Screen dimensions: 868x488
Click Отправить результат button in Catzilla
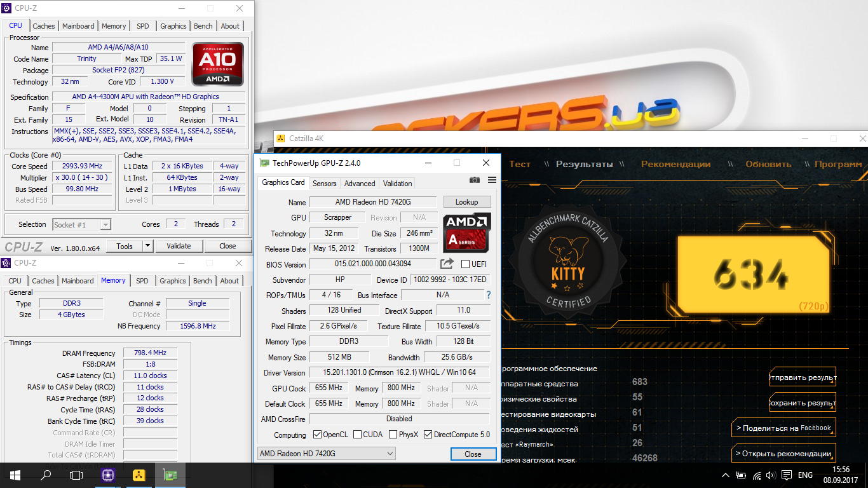click(x=803, y=377)
